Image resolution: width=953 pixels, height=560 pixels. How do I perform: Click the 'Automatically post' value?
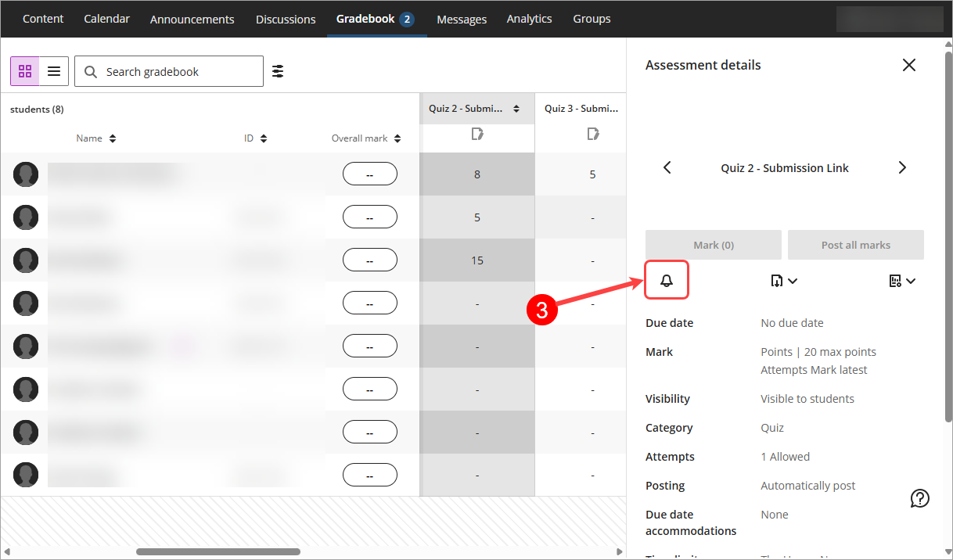[x=808, y=486]
